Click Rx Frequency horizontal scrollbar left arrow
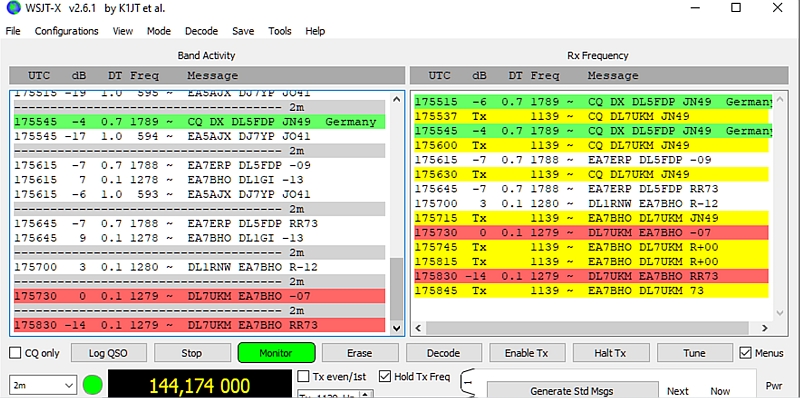Viewport: 800px width, 398px height. [419, 328]
